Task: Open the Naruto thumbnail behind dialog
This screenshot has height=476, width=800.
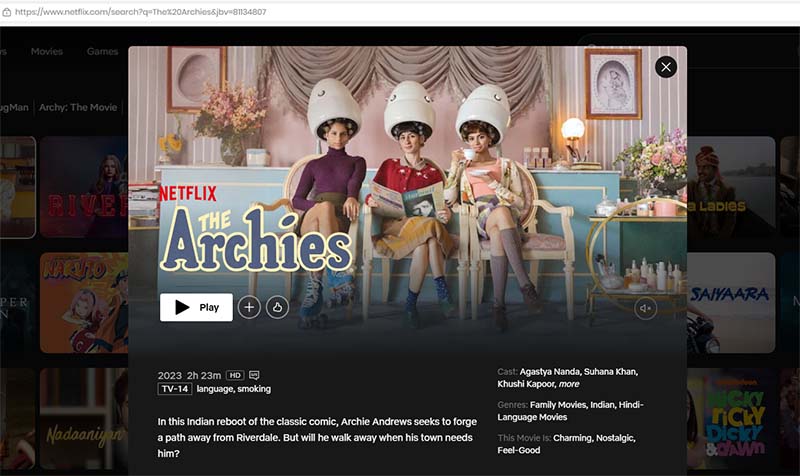Action: 84,303
